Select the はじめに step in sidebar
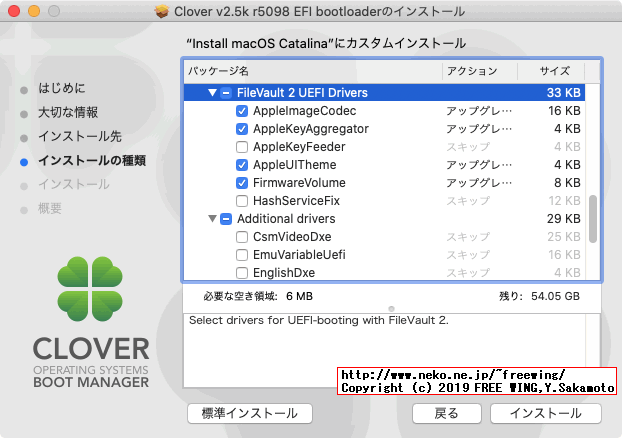The height and width of the screenshot is (438, 622). [61, 88]
